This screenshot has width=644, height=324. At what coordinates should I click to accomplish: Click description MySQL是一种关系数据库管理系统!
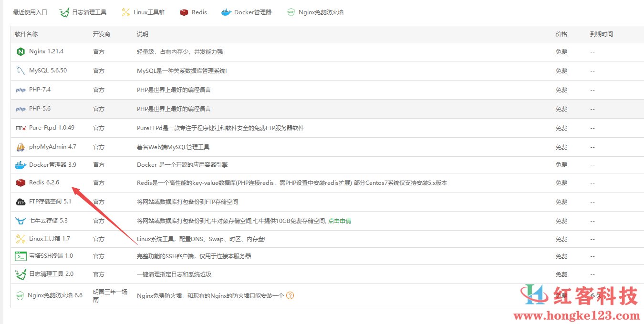click(x=182, y=71)
